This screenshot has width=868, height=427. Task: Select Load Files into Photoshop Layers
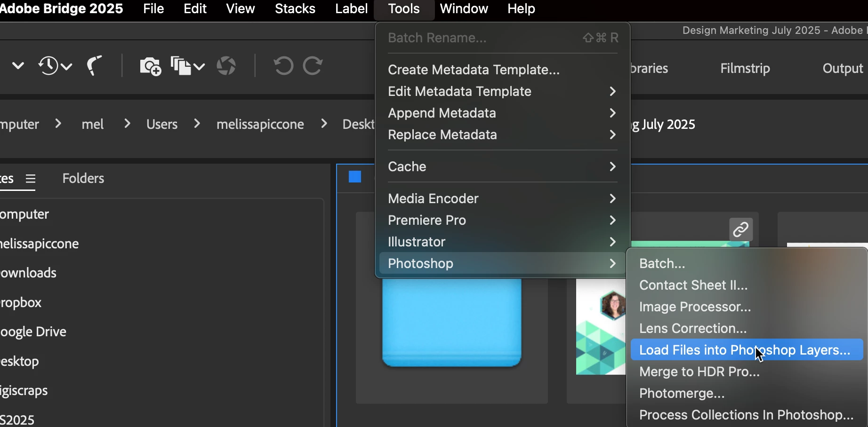click(x=747, y=350)
